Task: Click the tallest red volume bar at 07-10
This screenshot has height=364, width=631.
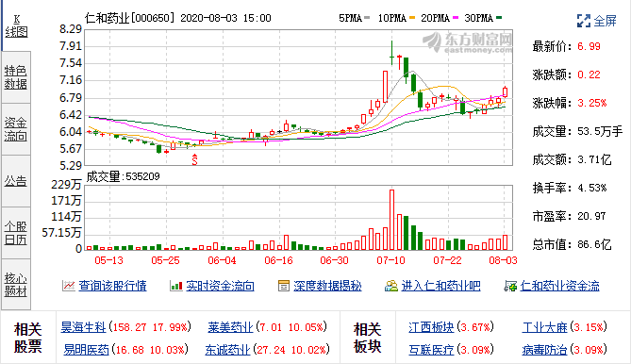Action: point(391,220)
